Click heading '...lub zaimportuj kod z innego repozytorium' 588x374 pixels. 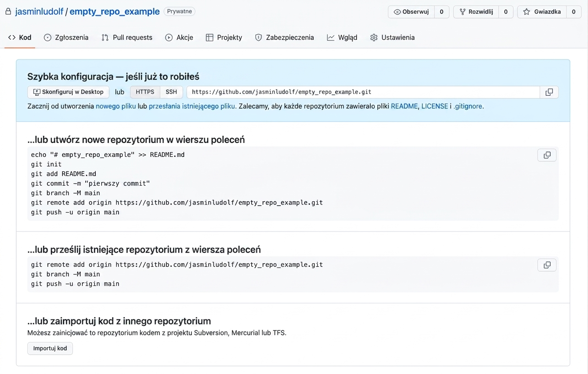[119, 321]
